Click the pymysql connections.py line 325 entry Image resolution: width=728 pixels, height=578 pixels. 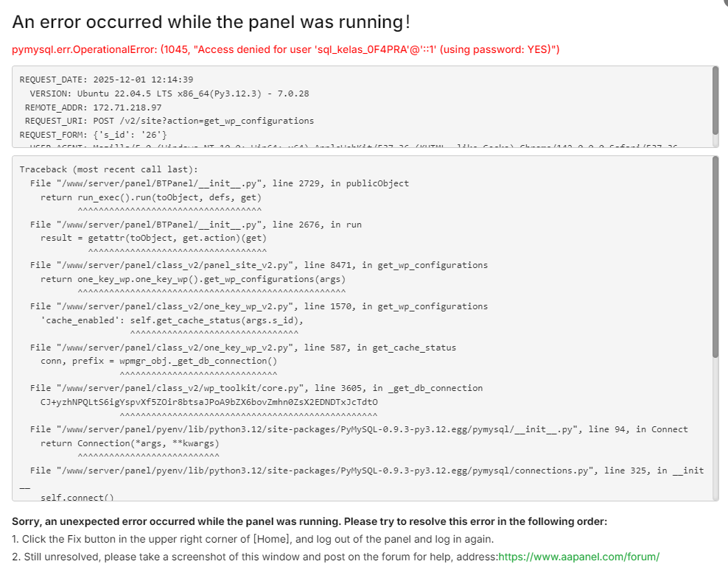point(367,470)
